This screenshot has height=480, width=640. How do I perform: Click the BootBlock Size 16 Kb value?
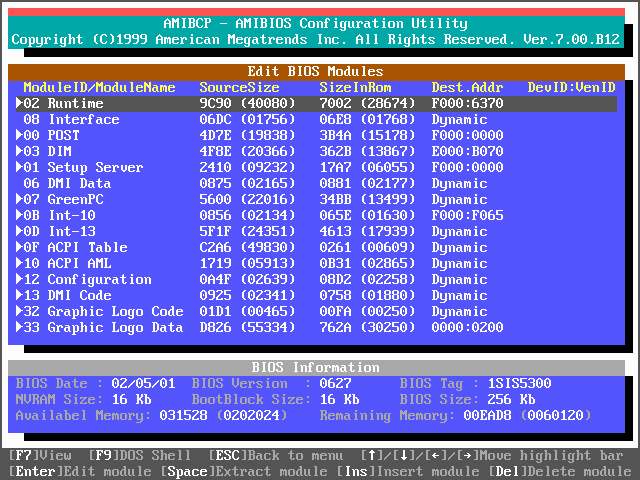click(339, 400)
